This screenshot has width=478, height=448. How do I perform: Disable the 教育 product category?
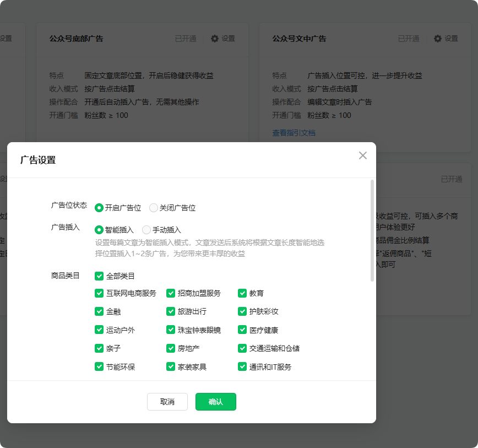243,293
